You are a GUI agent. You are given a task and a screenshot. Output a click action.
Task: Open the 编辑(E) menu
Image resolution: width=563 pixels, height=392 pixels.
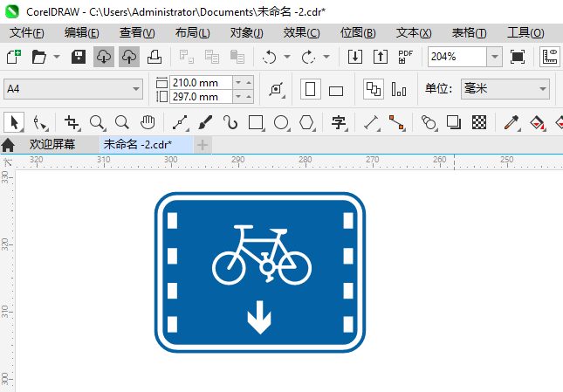(x=82, y=33)
